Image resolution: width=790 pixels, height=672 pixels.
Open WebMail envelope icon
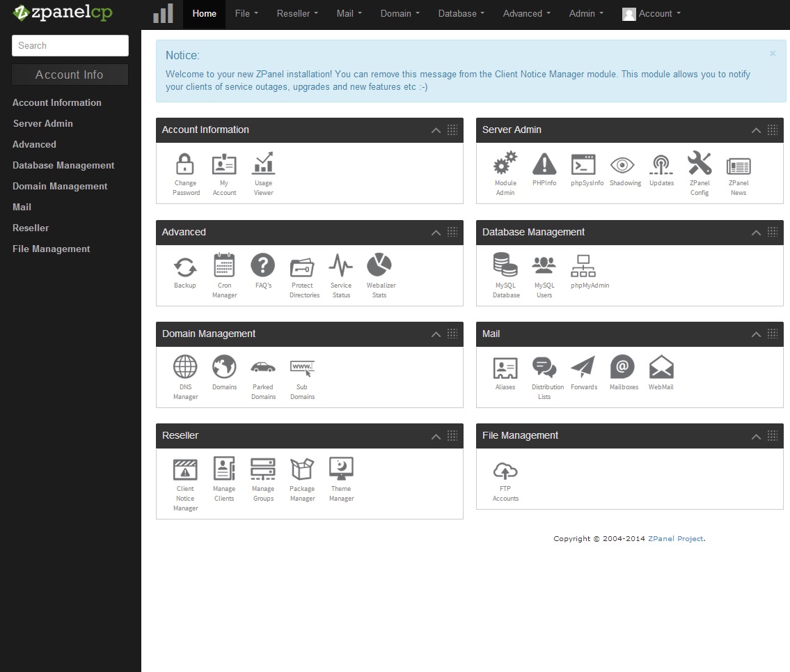click(661, 369)
